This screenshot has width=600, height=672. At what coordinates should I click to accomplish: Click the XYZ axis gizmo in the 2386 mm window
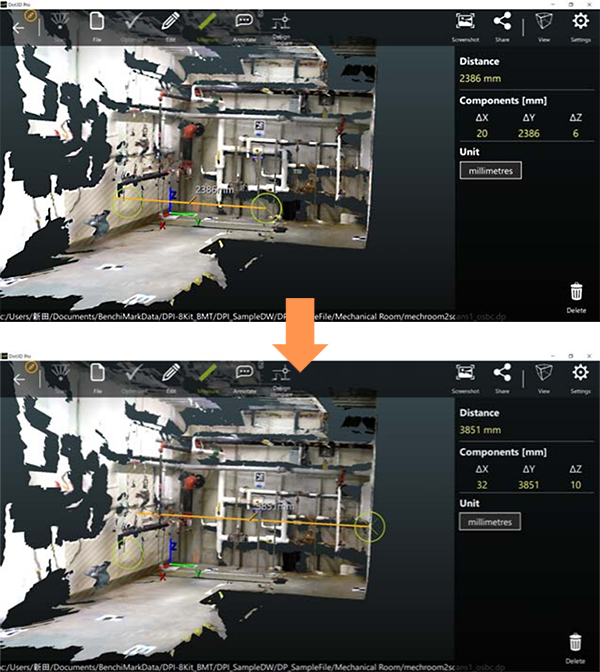tap(179, 207)
